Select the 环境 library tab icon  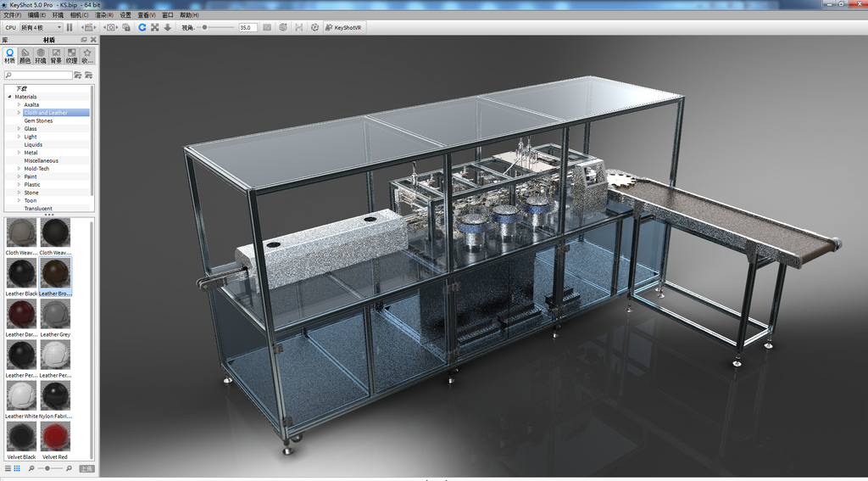coord(41,56)
